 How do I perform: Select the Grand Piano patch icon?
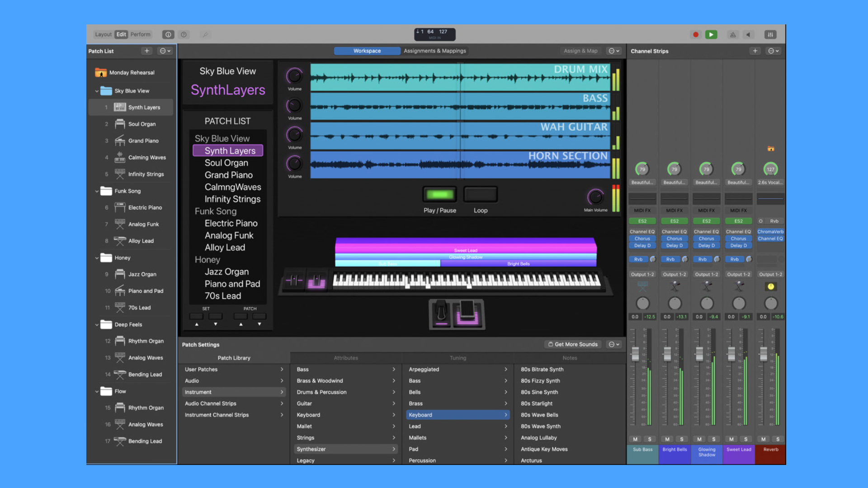120,141
